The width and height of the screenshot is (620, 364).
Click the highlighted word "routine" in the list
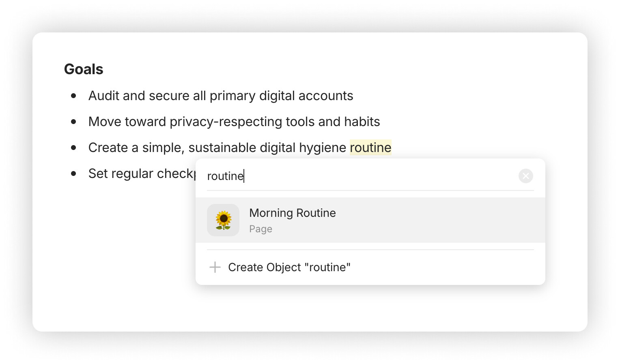tap(370, 148)
